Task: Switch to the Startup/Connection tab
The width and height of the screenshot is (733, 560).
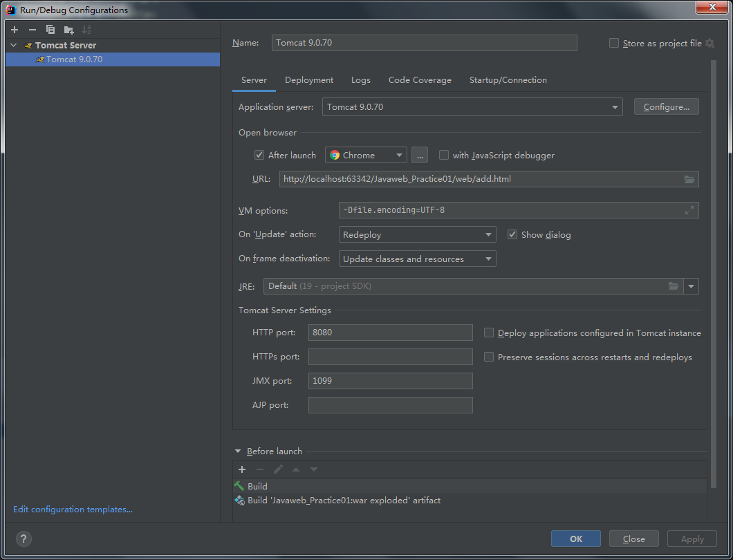Action: pyautogui.click(x=508, y=80)
